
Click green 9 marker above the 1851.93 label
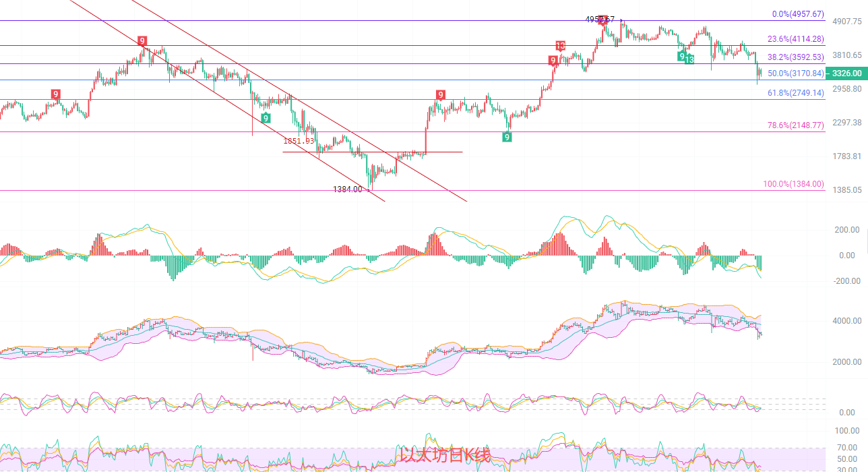[266, 118]
